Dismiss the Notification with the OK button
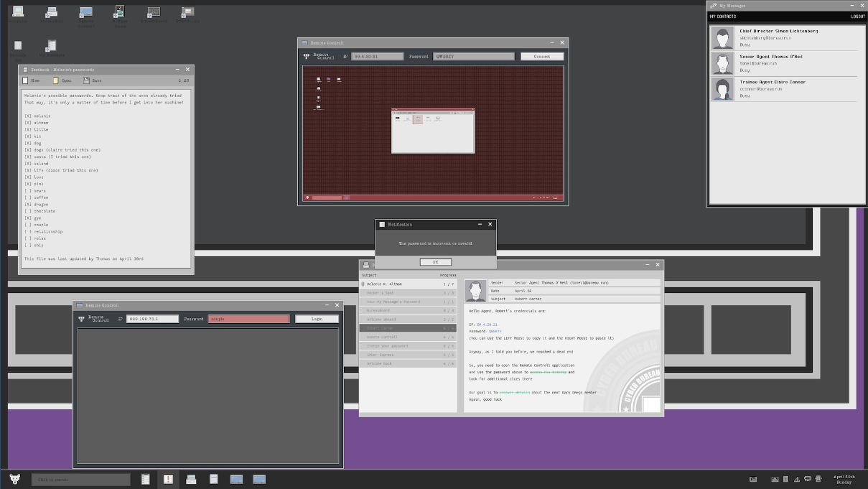 [x=436, y=262]
